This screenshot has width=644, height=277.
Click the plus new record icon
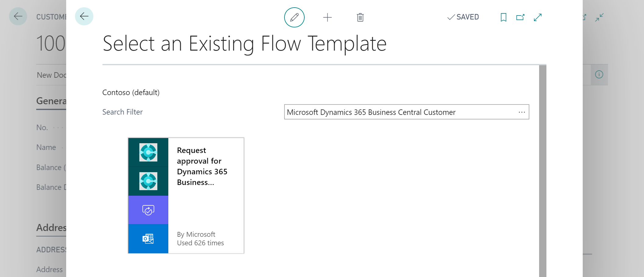[x=327, y=17]
